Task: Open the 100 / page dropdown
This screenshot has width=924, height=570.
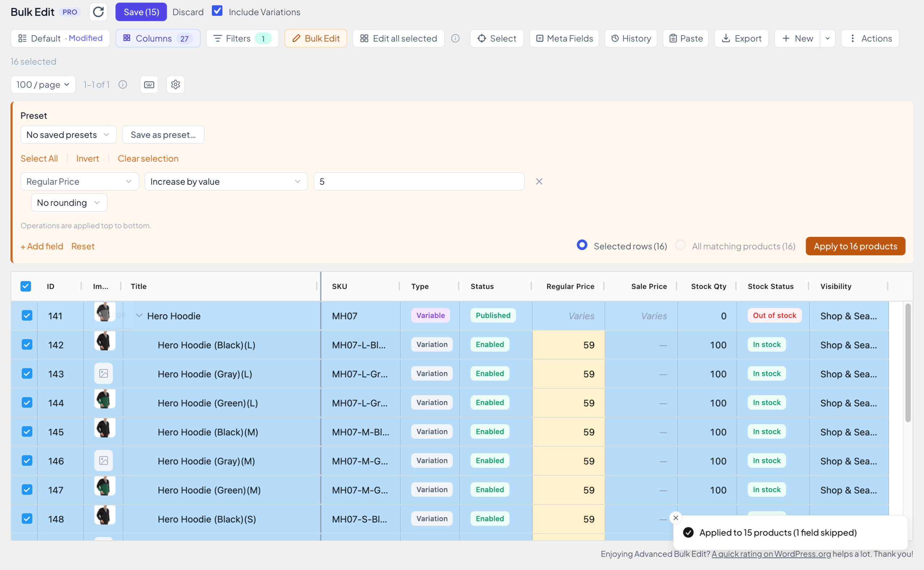Action: point(43,84)
